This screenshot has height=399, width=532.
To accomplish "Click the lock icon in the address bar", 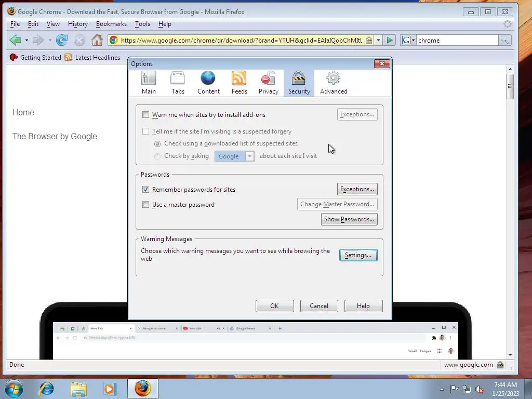I will pos(368,41).
